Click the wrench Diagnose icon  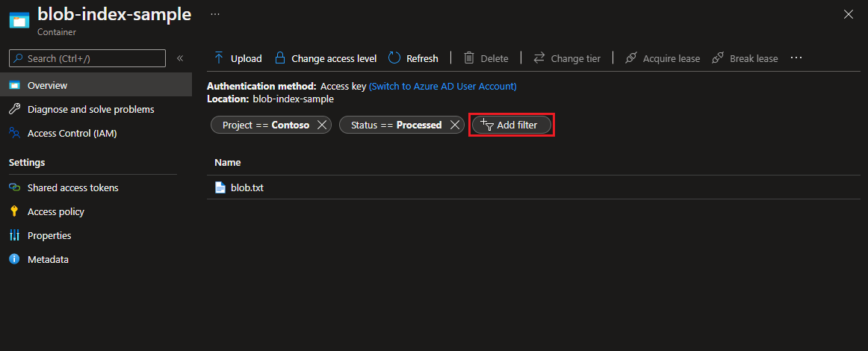[x=14, y=109]
